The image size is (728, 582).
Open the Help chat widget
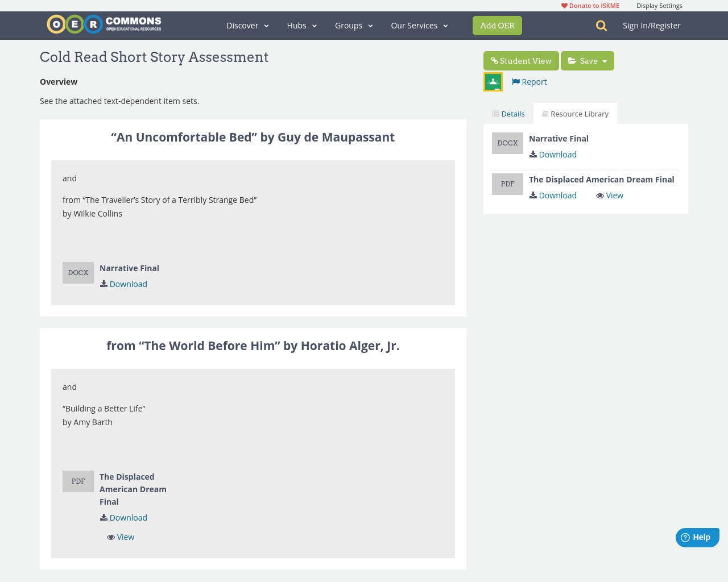pyautogui.click(x=697, y=536)
